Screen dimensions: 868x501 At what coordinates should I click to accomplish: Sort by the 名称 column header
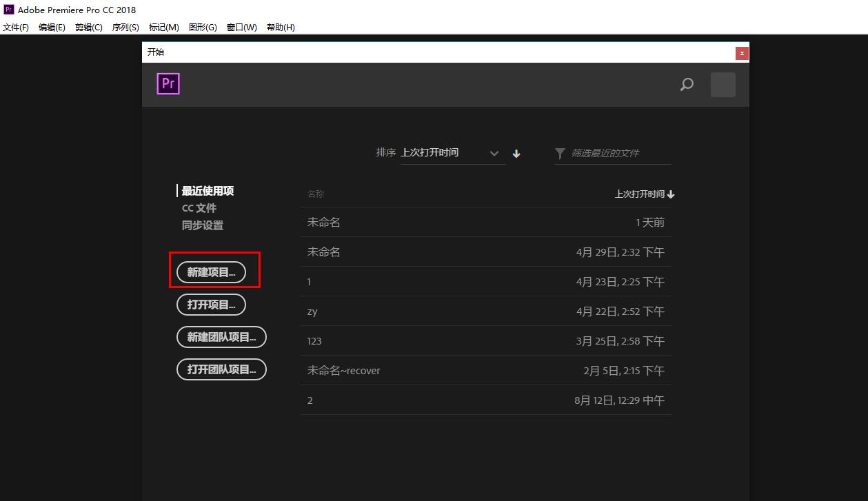[x=316, y=194]
